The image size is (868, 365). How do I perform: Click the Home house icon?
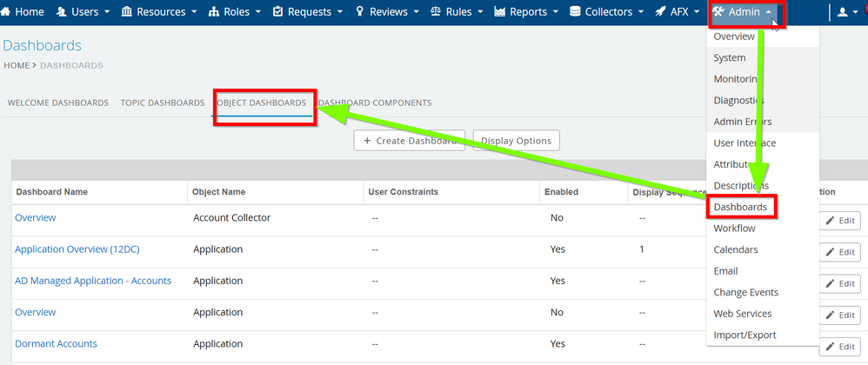pos(8,12)
